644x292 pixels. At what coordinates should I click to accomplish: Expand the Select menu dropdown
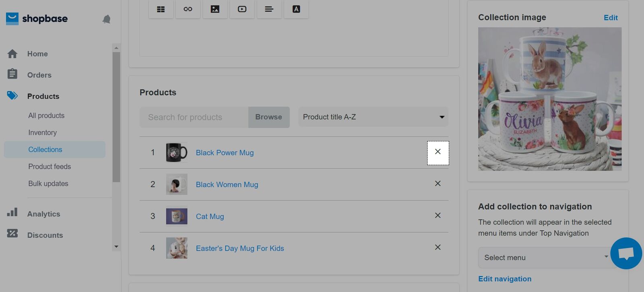pyautogui.click(x=545, y=258)
